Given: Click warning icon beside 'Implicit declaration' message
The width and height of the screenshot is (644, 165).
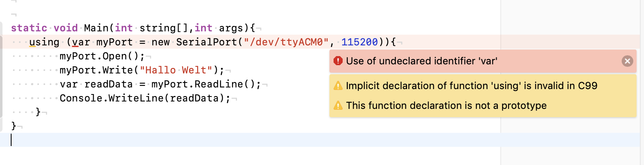Looking at the screenshot, I should point(338,86).
